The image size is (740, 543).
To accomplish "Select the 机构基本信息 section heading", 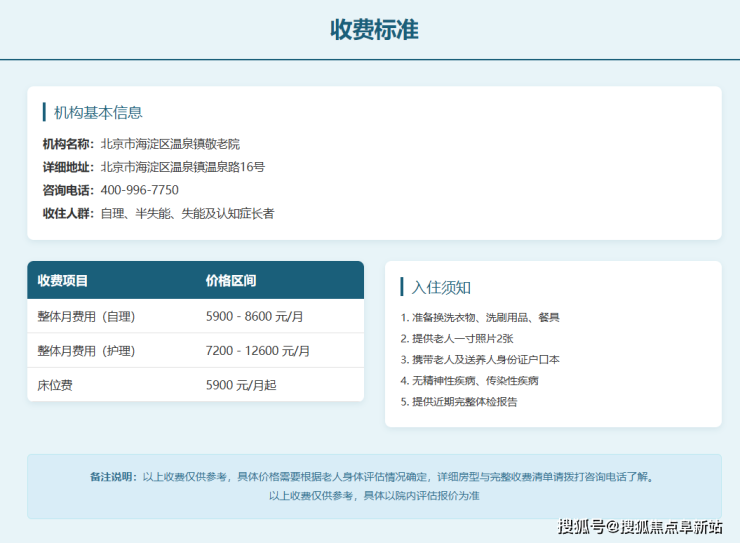I will [98, 112].
